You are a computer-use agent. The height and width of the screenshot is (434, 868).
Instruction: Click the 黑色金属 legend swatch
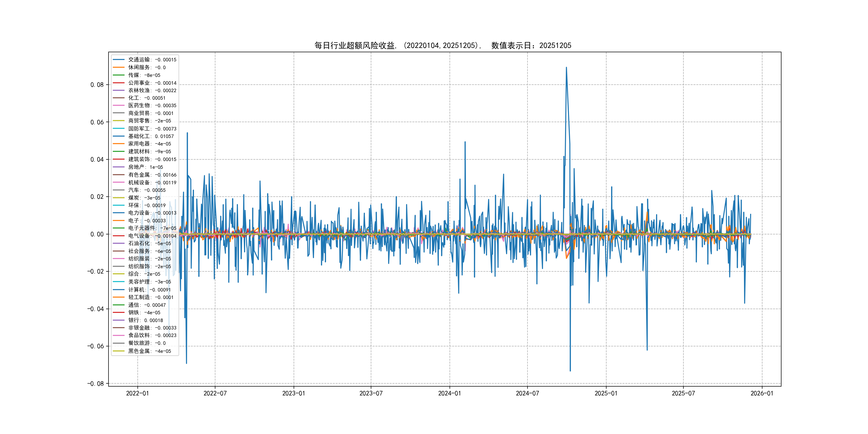(119, 351)
